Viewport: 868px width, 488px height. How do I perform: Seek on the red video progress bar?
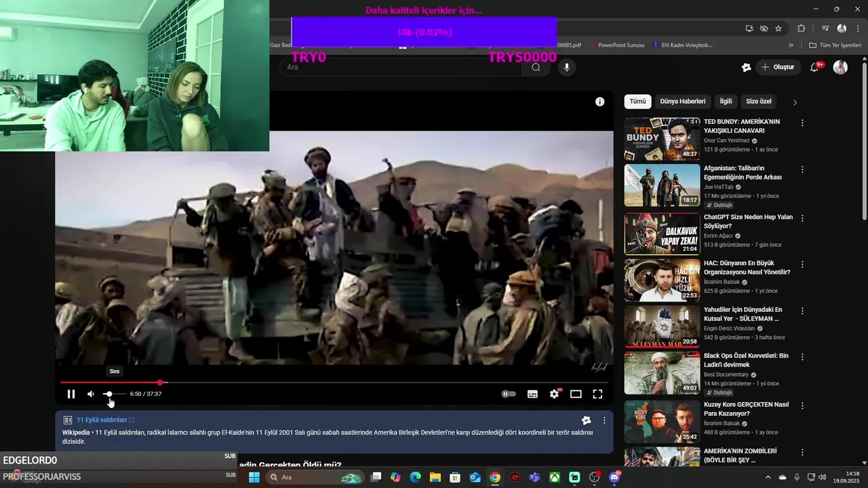334,383
